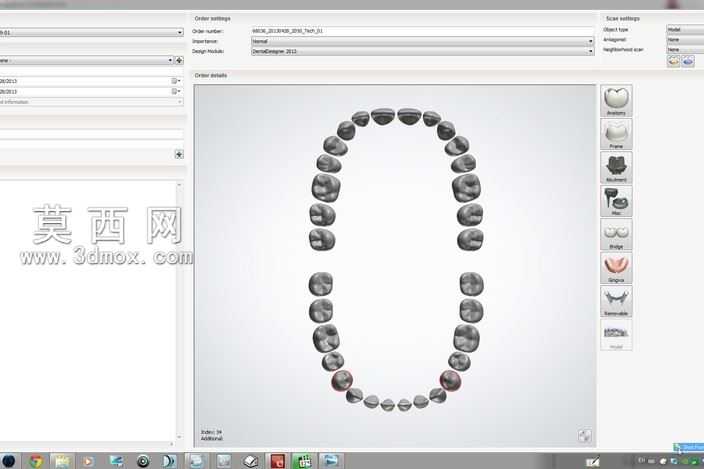
Task: Expand the greyed additional information dropdown
Action: point(92,102)
